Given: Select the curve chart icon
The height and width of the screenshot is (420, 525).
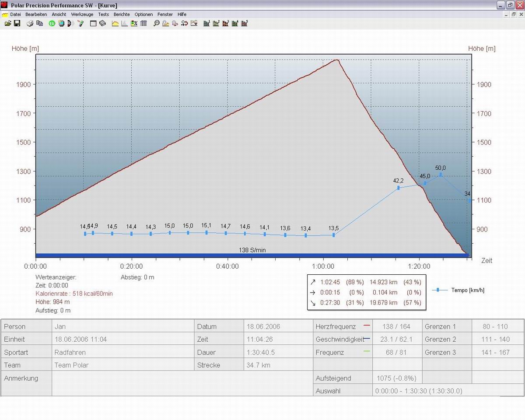Looking at the screenshot, I should pyautogui.click(x=115, y=23).
